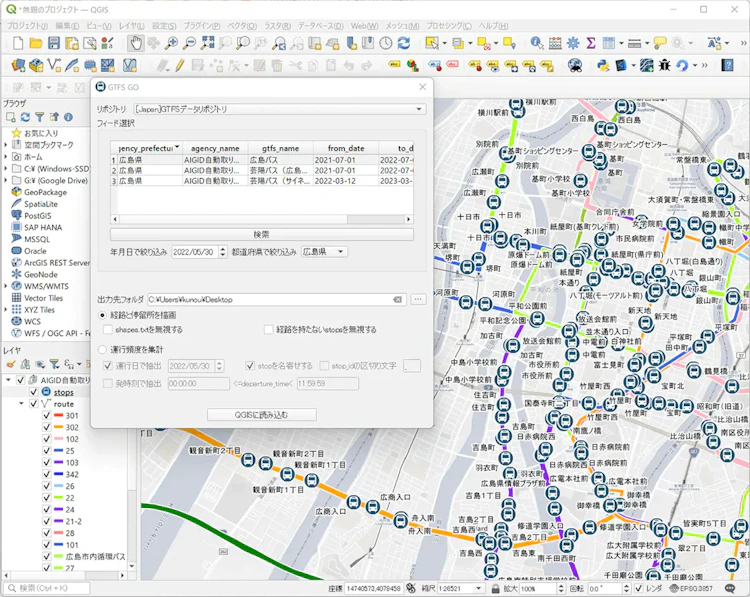This screenshot has height=597, width=750.
Task: Open the Web menu
Action: [364, 26]
